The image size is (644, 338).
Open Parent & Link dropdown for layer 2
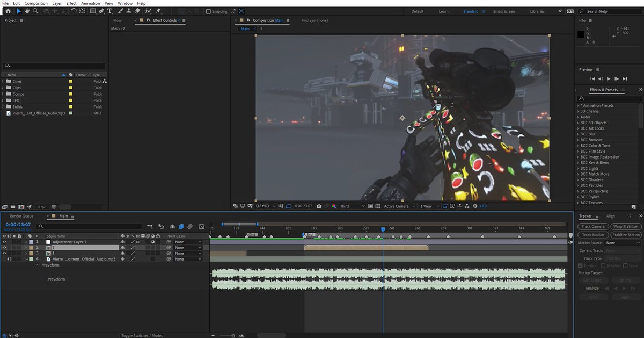coord(188,248)
